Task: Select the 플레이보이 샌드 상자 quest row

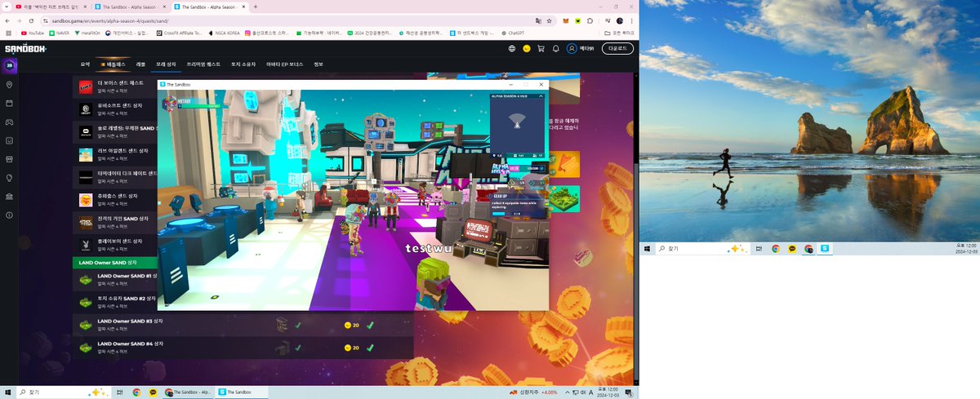Action: click(115, 245)
